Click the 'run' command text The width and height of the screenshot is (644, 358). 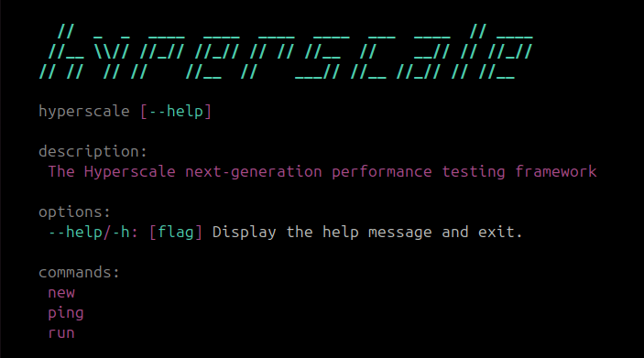(x=61, y=333)
